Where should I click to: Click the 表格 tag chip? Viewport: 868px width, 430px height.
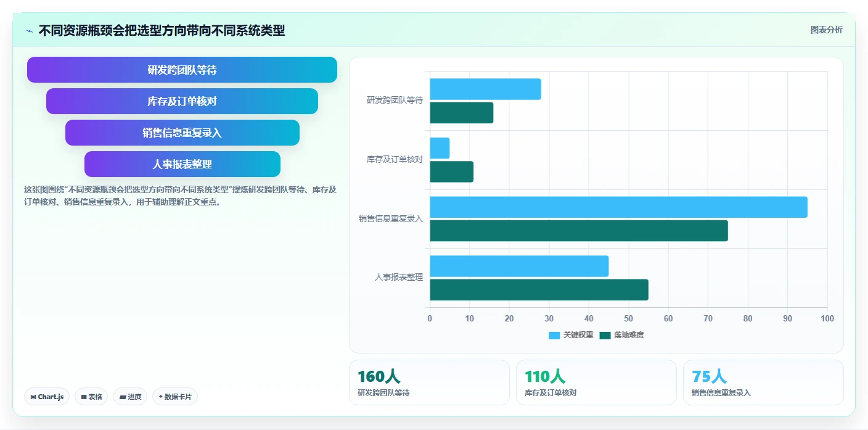(x=91, y=397)
